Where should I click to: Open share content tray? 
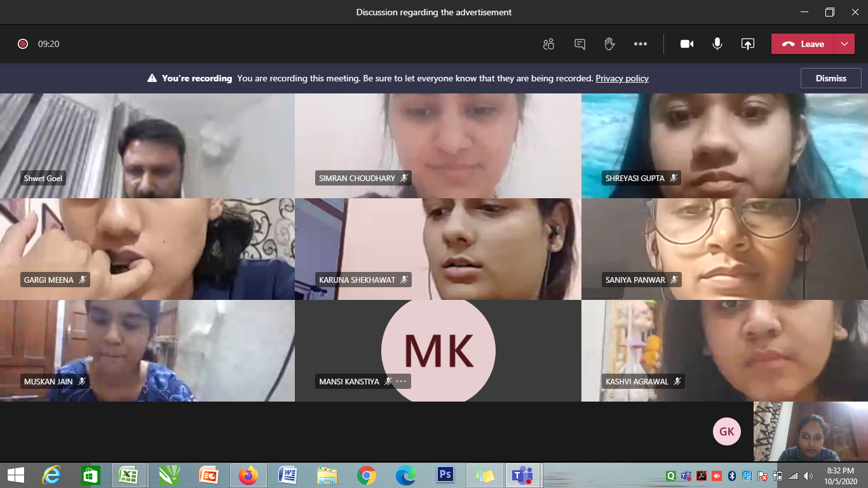click(x=748, y=44)
